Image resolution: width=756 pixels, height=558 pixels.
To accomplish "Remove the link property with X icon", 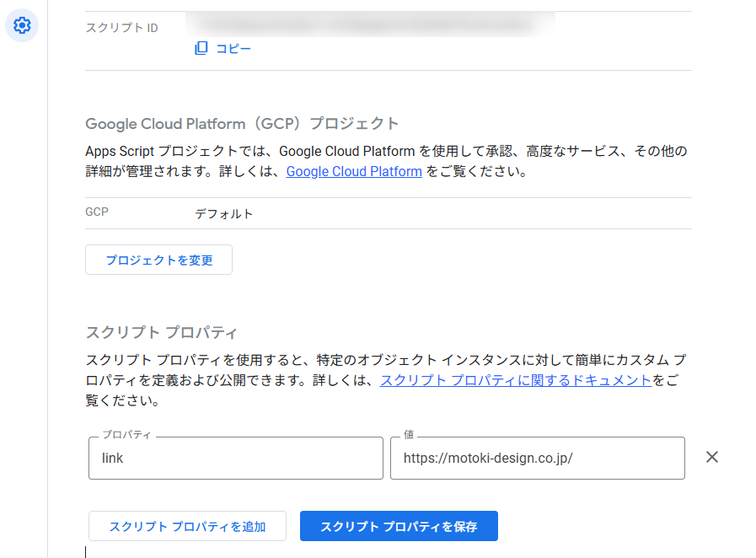I will (712, 457).
